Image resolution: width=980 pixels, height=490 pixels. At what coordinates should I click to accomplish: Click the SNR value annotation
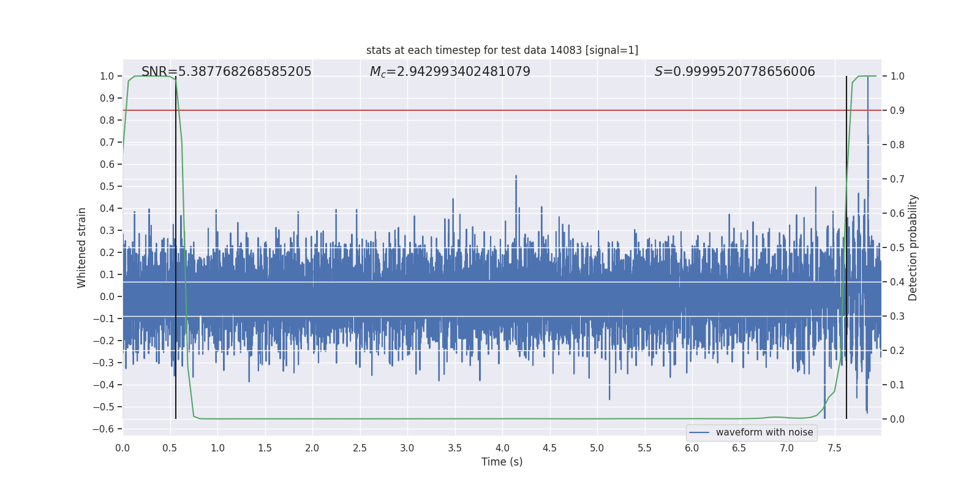coord(226,72)
